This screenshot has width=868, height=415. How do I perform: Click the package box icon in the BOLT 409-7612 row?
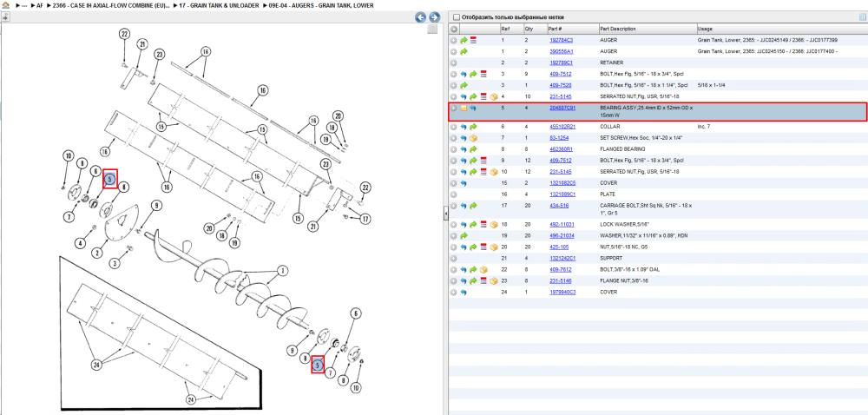(x=483, y=269)
